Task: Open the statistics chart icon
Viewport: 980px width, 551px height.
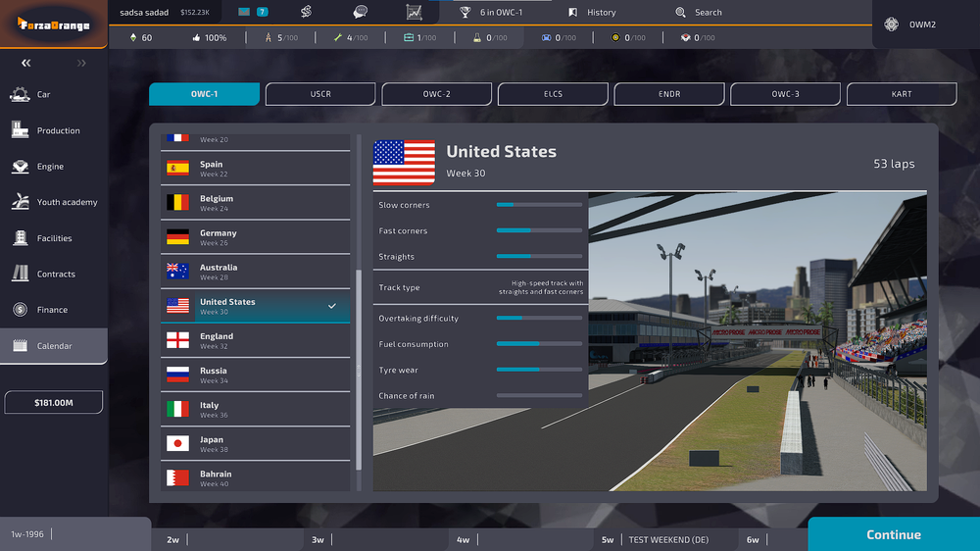Action: tap(414, 12)
